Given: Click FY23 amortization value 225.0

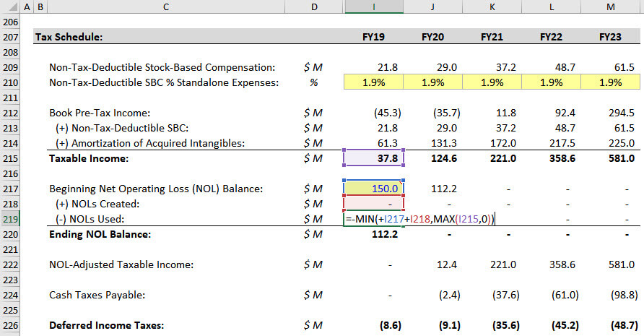Looking at the screenshot, I should click(x=622, y=143).
